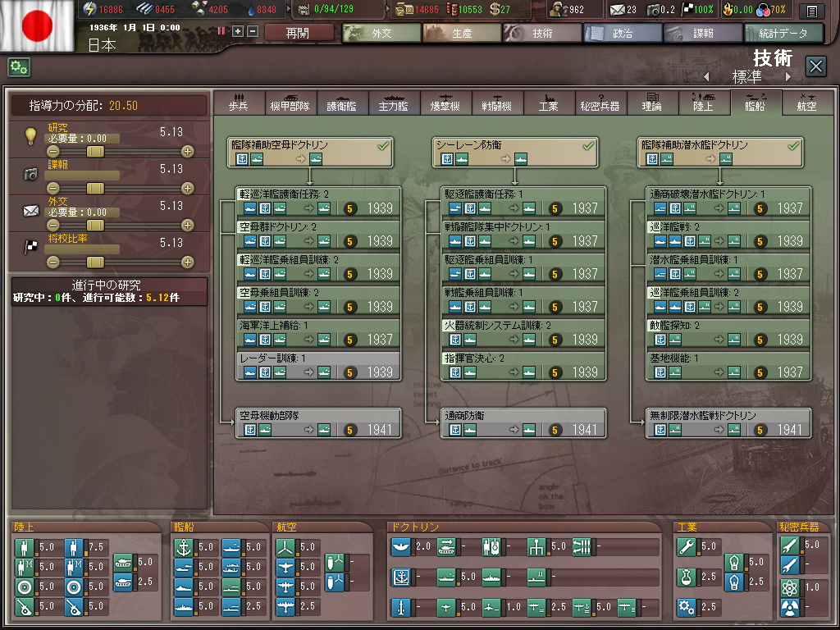Click the Japanese flag

click(37, 25)
